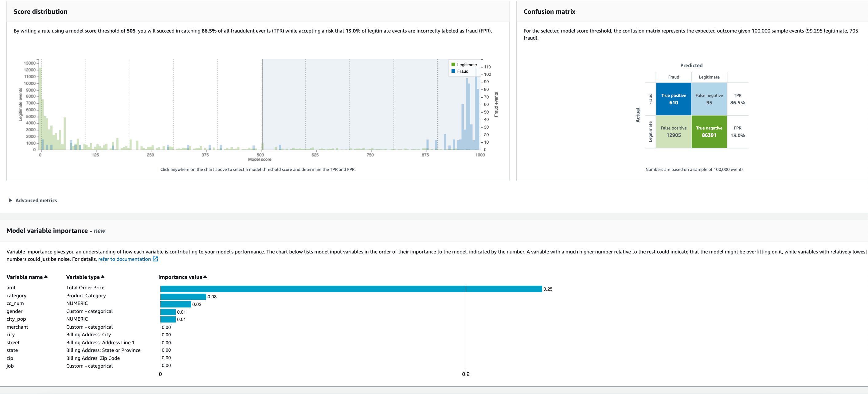Click the green Legitimate legend swatch

453,65
